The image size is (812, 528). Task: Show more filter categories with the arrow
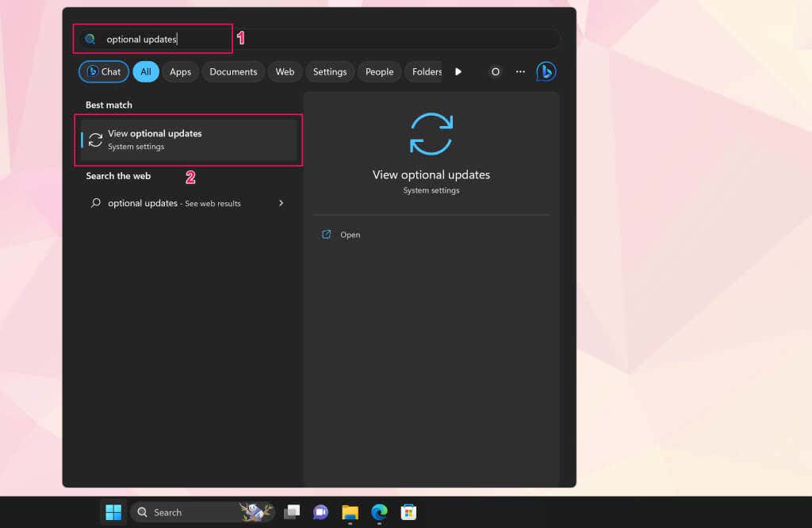(x=458, y=71)
